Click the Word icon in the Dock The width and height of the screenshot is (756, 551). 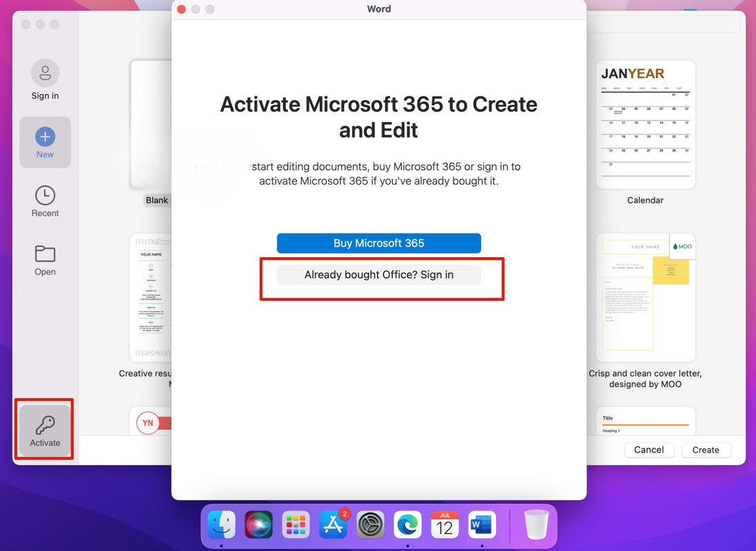point(482,525)
